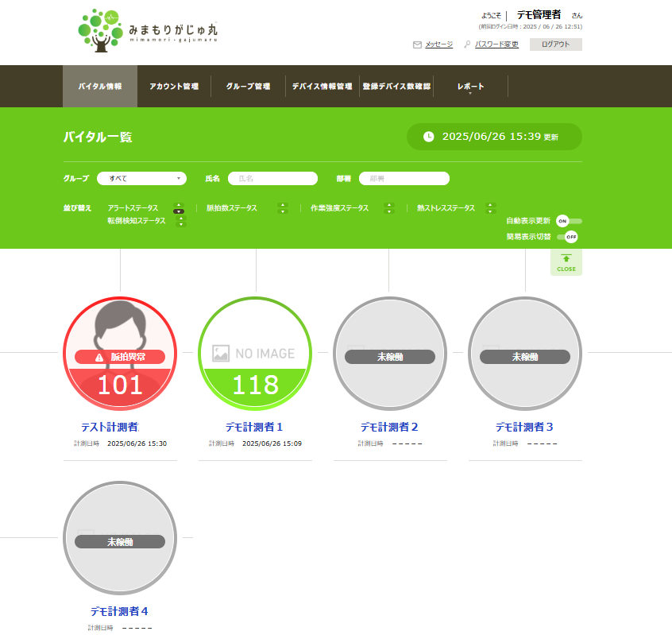Click the warning icon on 脈拍異常 badge
672x635 pixels.
tap(99, 358)
